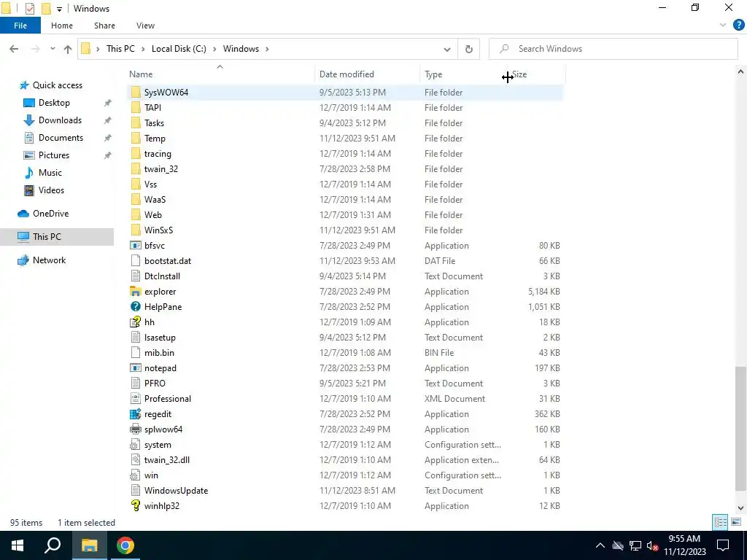This screenshot has width=747, height=560.
Task: Click the hh application icon
Action: (x=136, y=322)
